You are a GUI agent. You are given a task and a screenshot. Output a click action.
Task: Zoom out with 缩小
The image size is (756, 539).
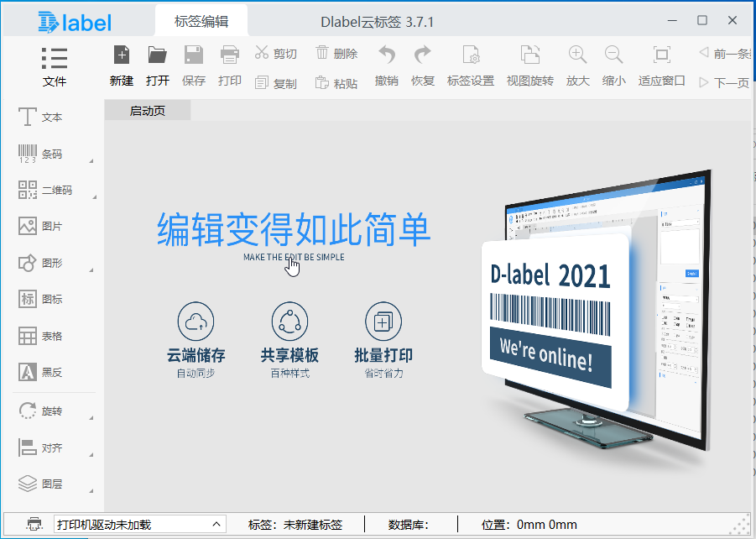point(613,66)
